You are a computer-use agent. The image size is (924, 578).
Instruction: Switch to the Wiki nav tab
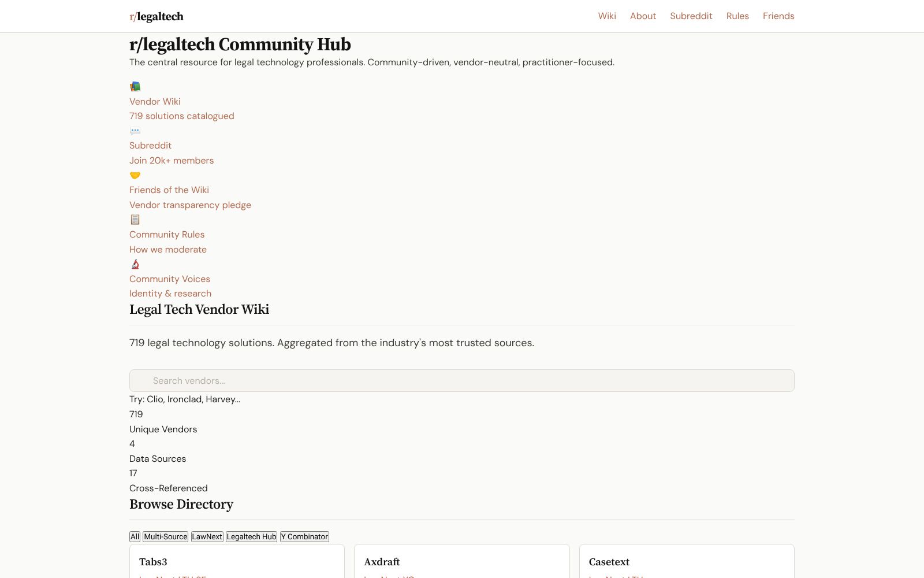point(606,16)
